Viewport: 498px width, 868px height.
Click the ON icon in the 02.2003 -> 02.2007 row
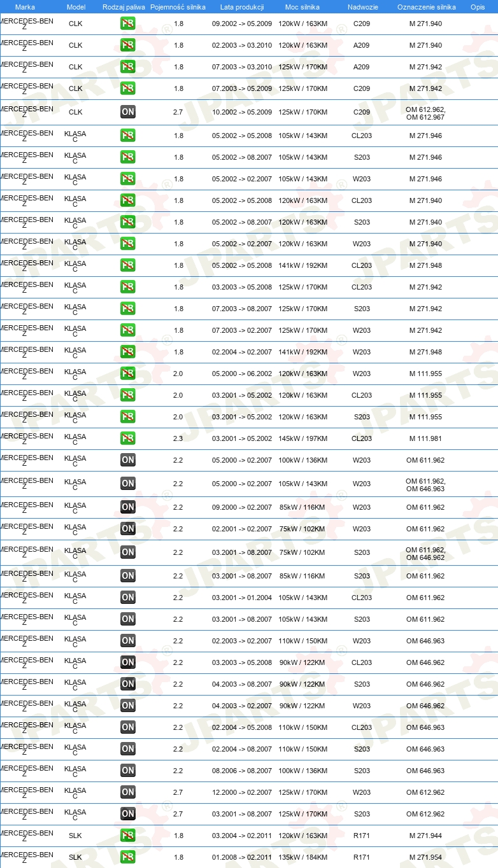click(x=127, y=640)
